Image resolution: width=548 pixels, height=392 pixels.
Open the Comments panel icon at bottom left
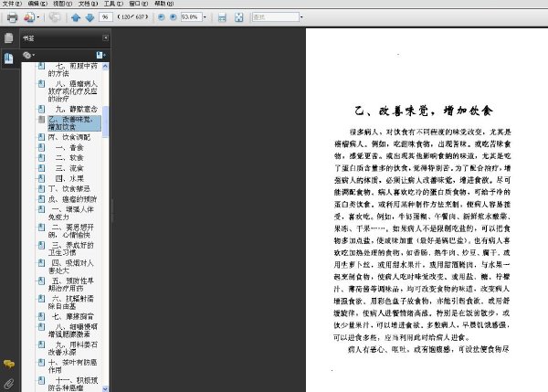coord(9,364)
